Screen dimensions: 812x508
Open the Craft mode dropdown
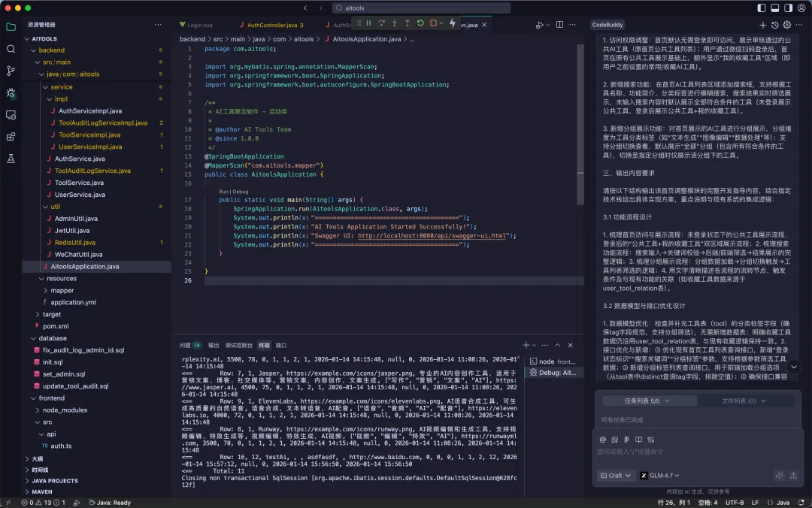[x=615, y=476]
